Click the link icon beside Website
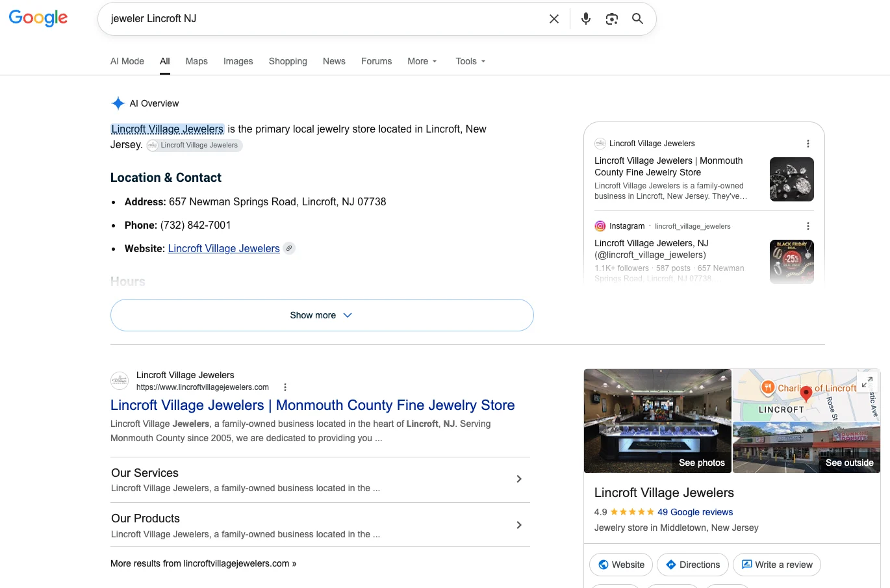This screenshot has width=890, height=588. point(289,248)
